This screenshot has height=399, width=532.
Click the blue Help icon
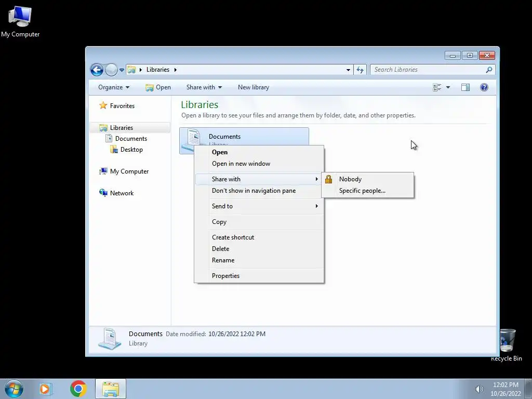tap(484, 87)
